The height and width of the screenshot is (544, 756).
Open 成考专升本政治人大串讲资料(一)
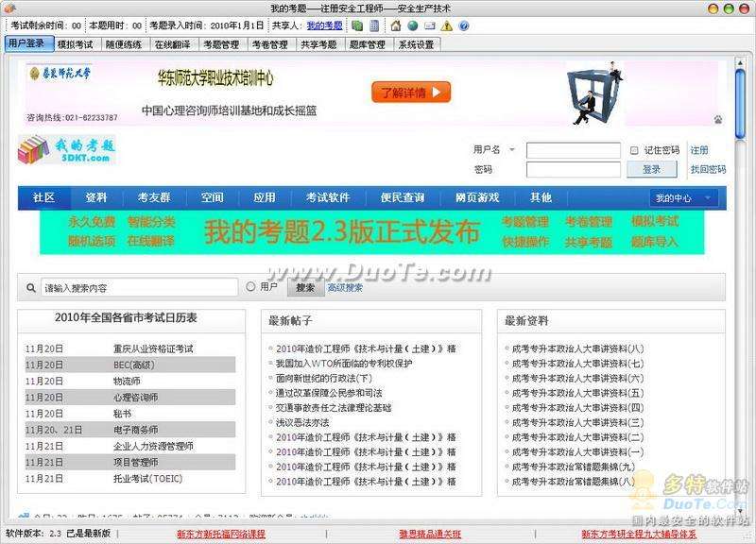pyautogui.click(x=577, y=452)
